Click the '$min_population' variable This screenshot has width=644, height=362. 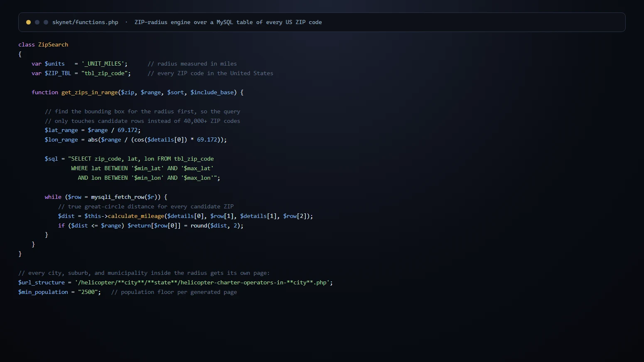coord(43,292)
